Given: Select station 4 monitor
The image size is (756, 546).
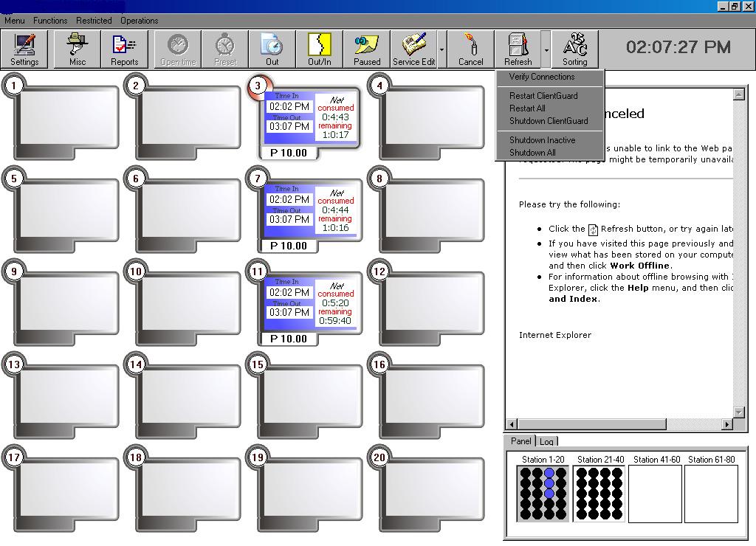Looking at the screenshot, I should point(427,116).
